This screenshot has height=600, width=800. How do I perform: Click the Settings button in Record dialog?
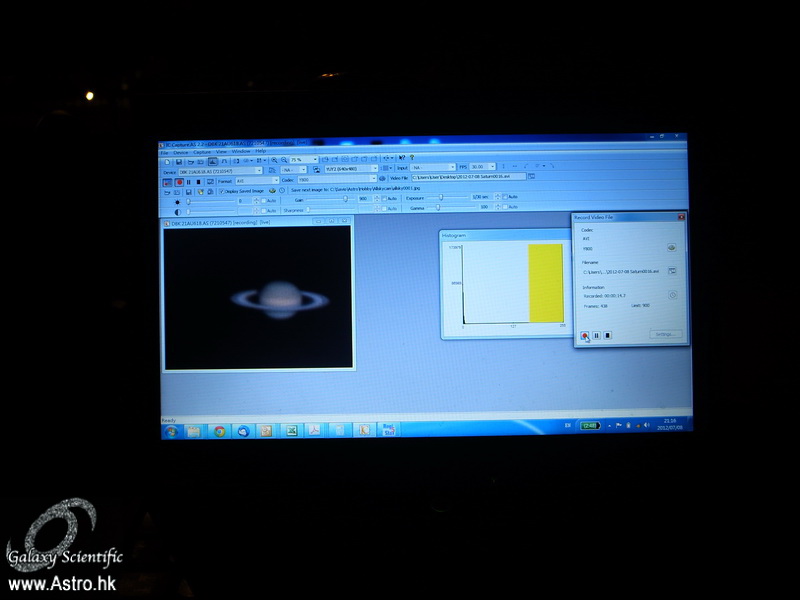click(x=664, y=334)
